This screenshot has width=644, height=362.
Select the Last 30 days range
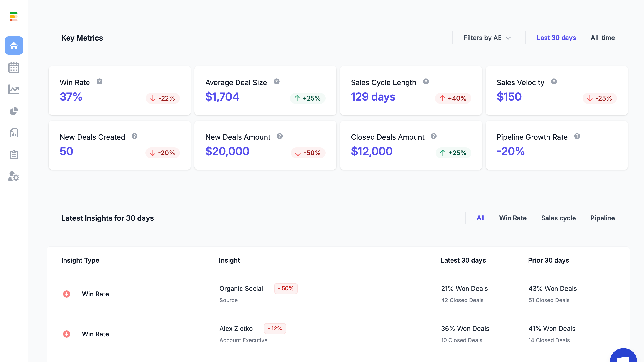556,38
